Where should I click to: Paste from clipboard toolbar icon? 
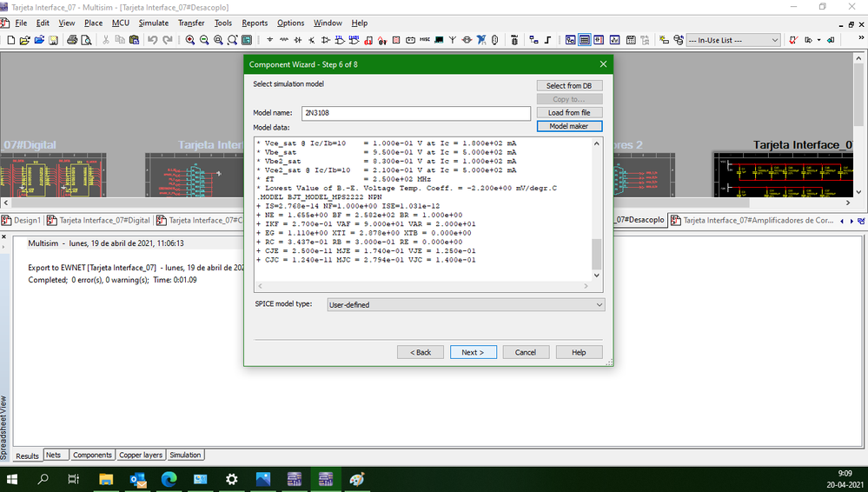point(134,40)
